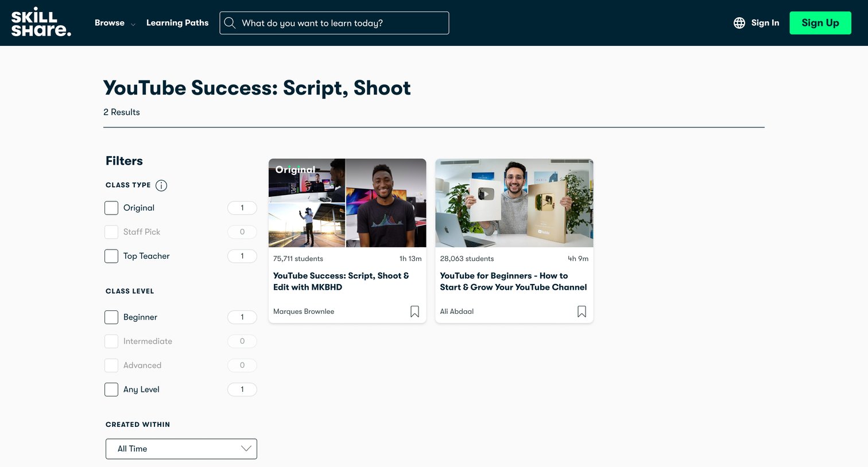Check the Top Teacher filter
868x467 pixels.
click(x=111, y=256)
